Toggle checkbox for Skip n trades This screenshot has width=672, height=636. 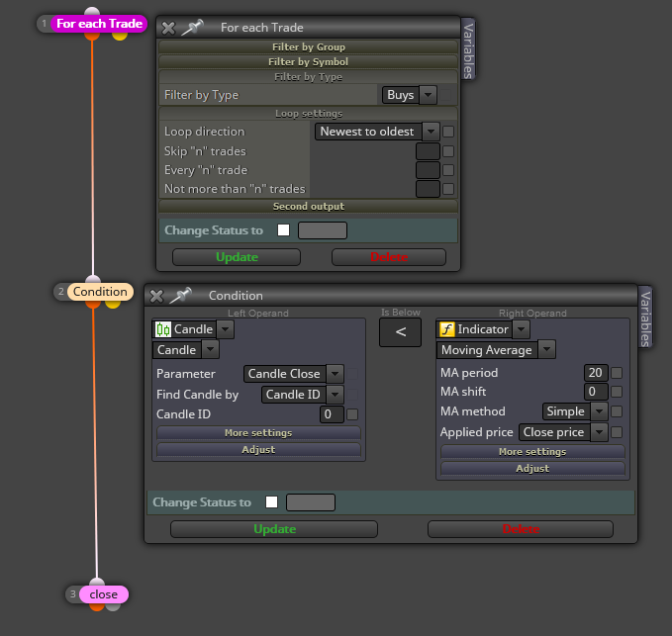coord(448,151)
